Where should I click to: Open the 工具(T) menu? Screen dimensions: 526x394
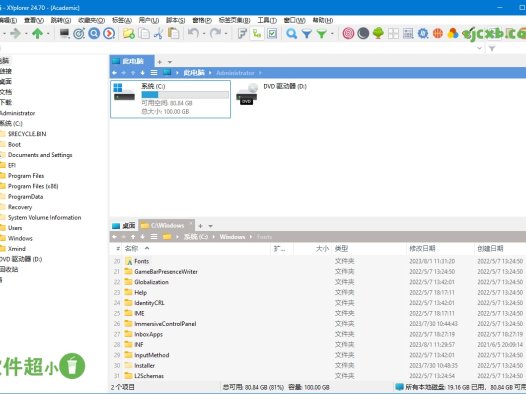click(267, 20)
